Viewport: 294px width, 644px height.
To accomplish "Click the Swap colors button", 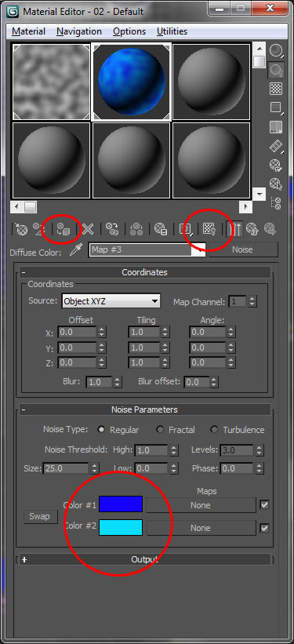I will (39, 516).
